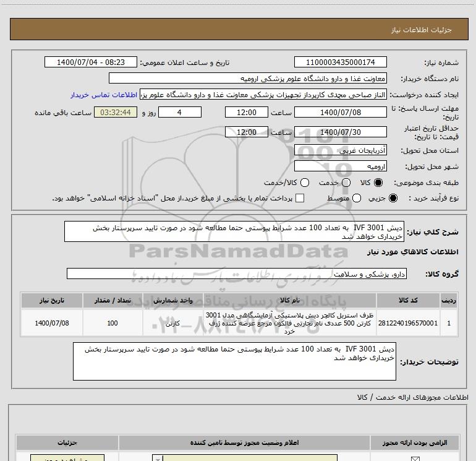Select the جزیی purchase type radio
This screenshot has width=476, height=461.
393,198
